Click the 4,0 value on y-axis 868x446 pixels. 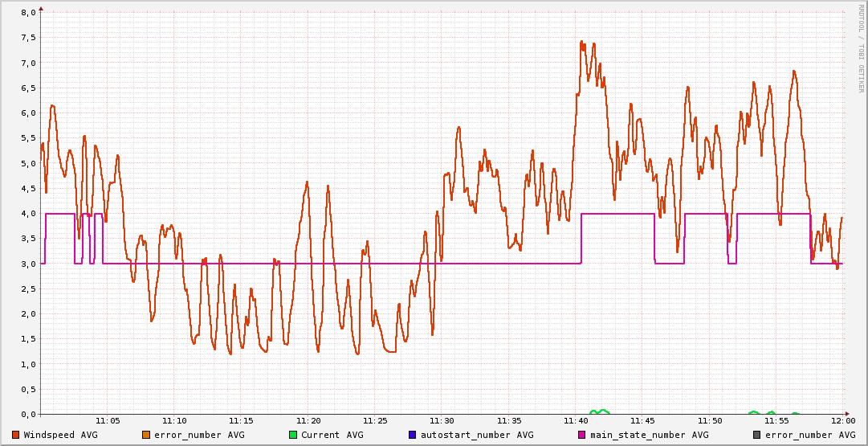click(x=28, y=214)
